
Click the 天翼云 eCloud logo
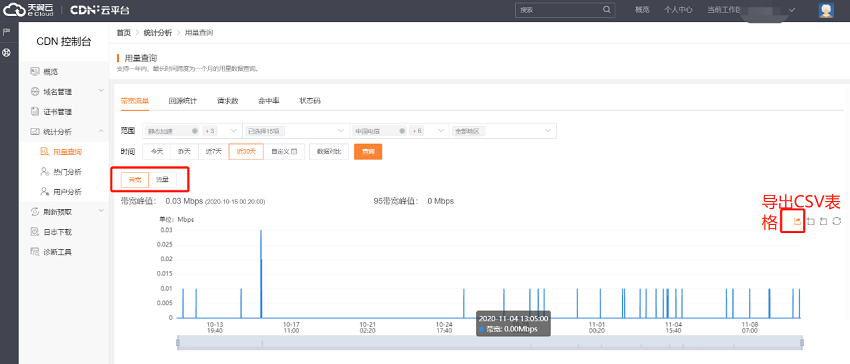(x=28, y=10)
